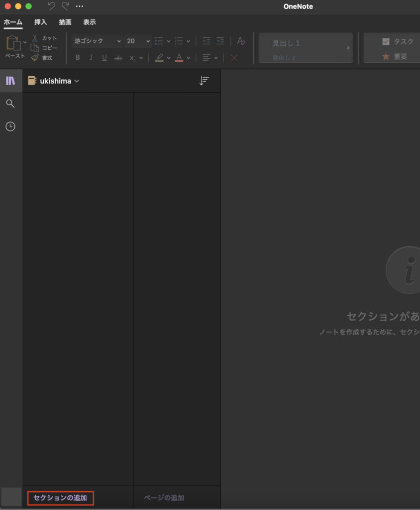Click the text highlight color swatch
This screenshot has height=510, width=420.
pos(159,58)
